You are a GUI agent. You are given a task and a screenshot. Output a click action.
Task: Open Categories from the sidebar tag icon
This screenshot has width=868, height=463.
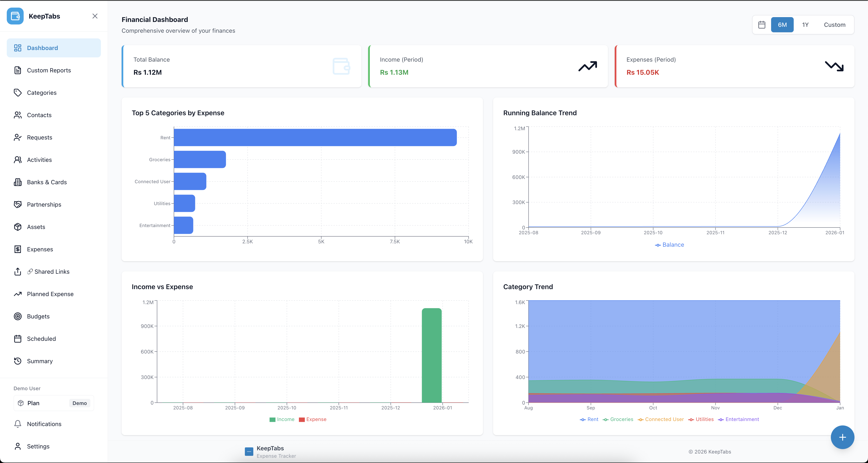18,93
